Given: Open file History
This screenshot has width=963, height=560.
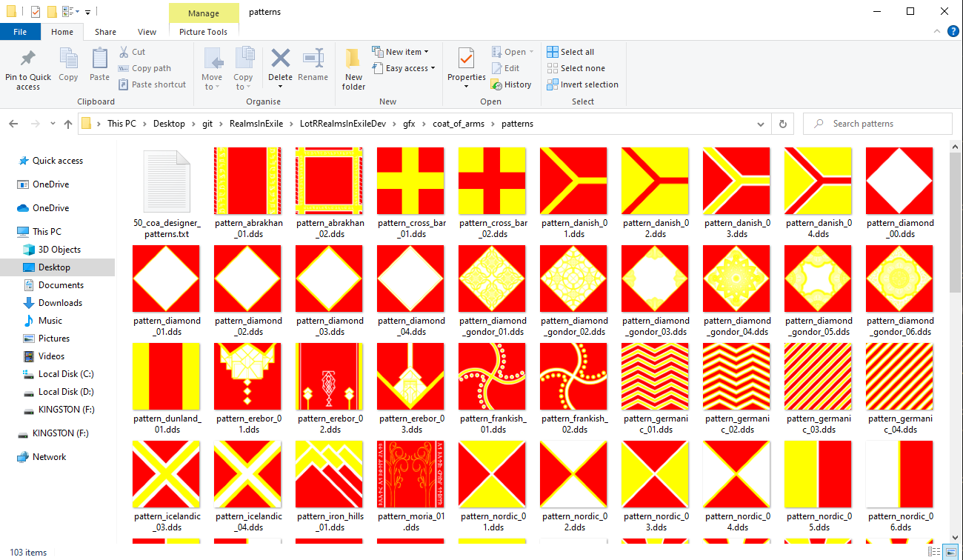Looking at the screenshot, I should pos(511,84).
